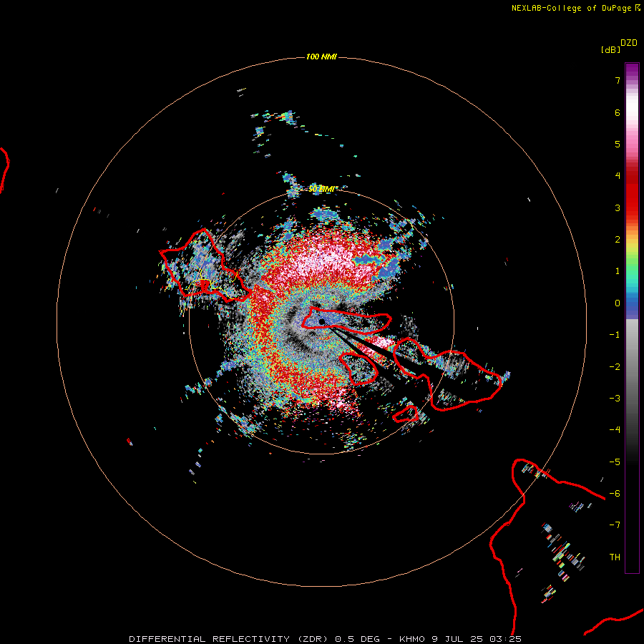Click the positive 4 scale value
Image resolution: width=644 pixels, height=644 pixels.
[x=618, y=176]
